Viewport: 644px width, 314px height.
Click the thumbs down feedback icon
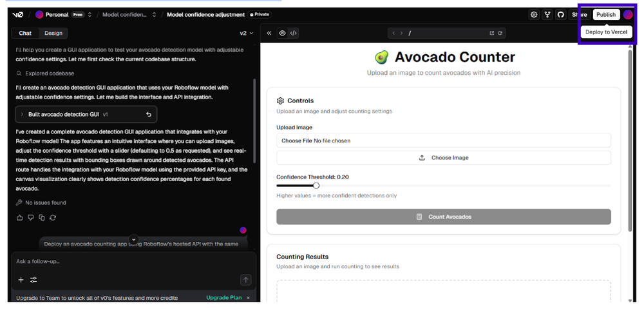coord(31,218)
